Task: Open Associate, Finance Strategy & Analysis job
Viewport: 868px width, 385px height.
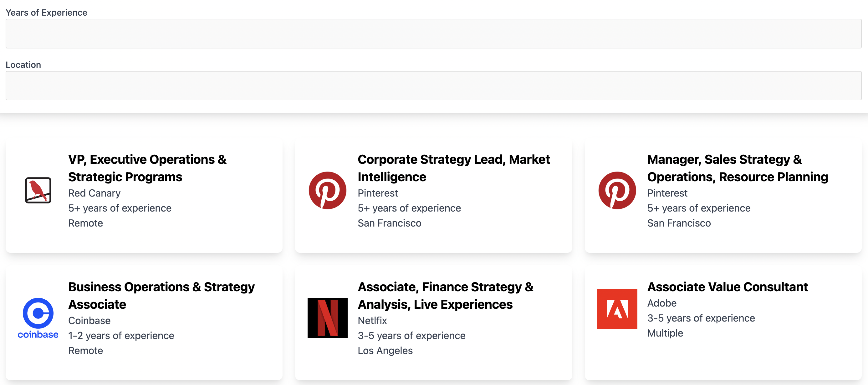Action: [x=446, y=295]
